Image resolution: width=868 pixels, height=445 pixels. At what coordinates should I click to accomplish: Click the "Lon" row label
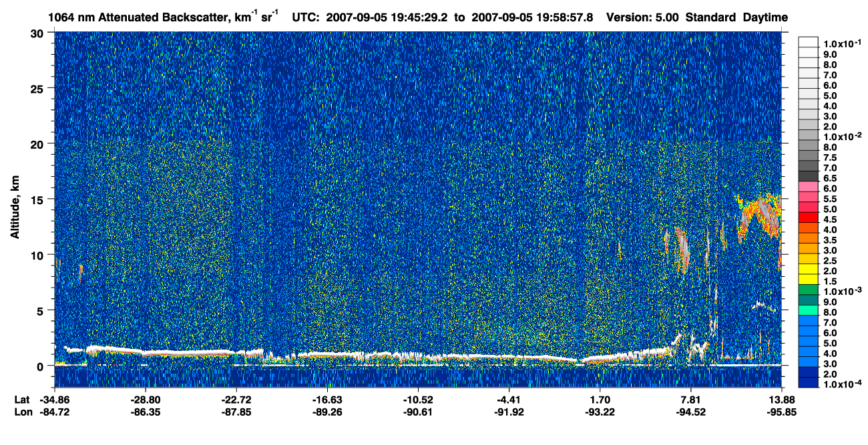coord(23,412)
